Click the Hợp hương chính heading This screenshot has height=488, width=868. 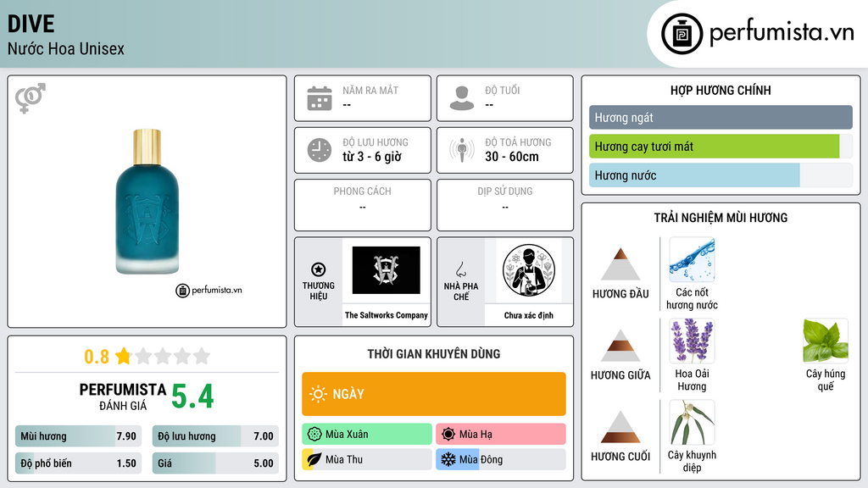[x=721, y=90]
